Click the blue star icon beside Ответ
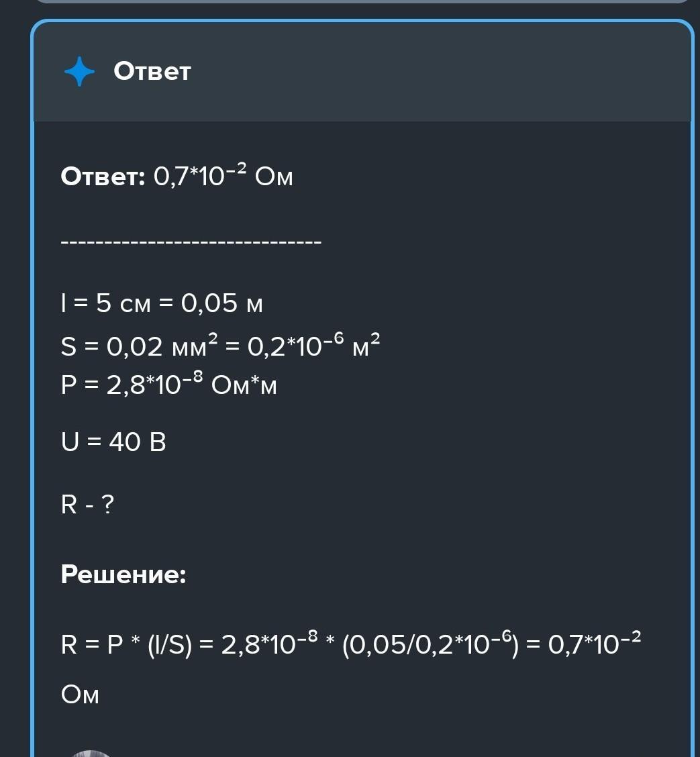The height and width of the screenshot is (757, 700). 79,71
